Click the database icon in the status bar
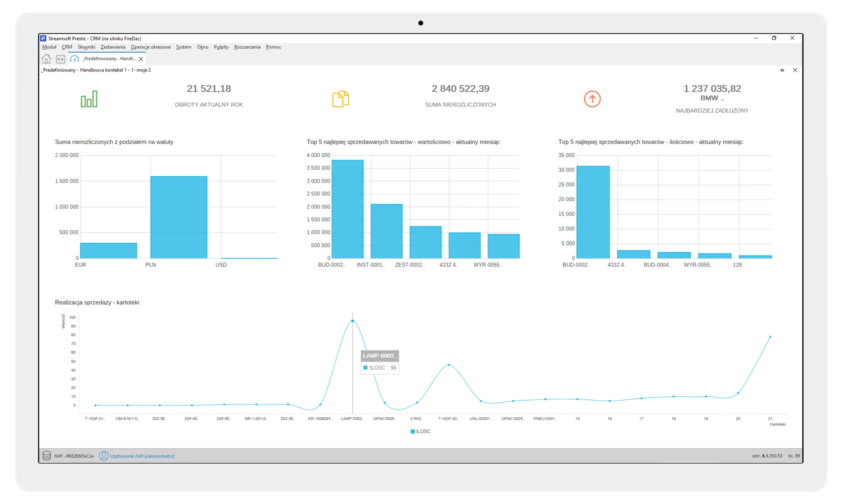Viewport: 841px width, 504px height. [x=47, y=456]
